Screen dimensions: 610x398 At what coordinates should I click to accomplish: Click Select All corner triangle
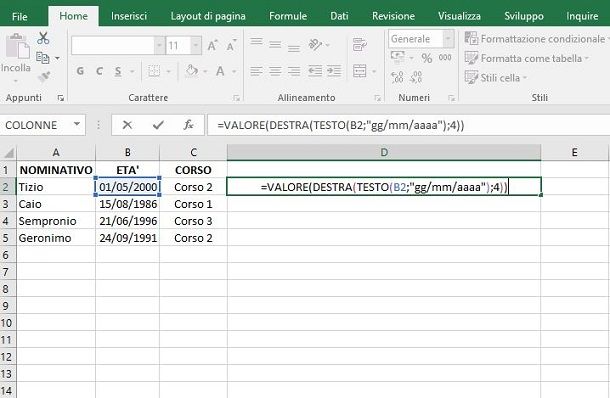[9, 152]
